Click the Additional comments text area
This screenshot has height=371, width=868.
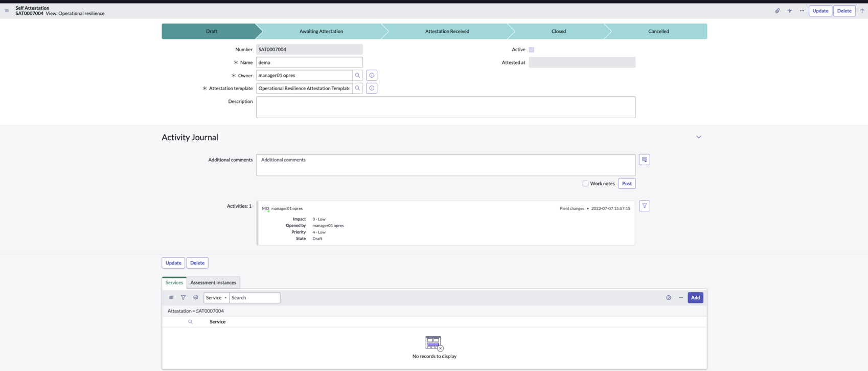(446, 165)
